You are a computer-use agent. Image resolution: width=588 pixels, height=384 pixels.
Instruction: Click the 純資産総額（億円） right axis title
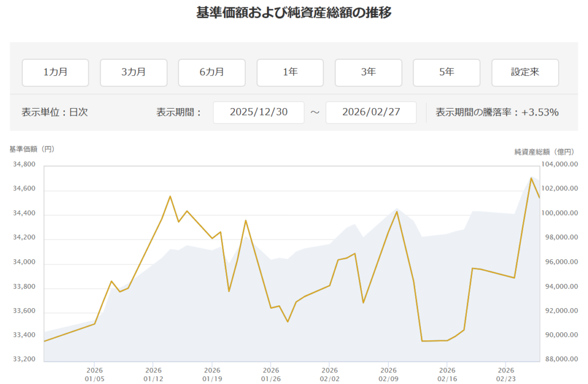tap(543, 152)
